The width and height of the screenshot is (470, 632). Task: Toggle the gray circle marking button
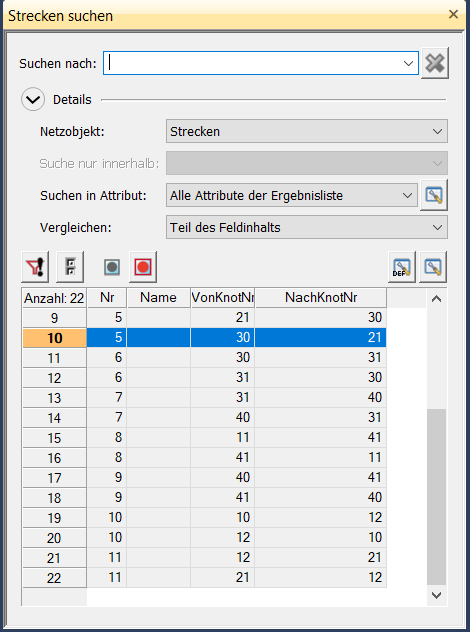112,267
